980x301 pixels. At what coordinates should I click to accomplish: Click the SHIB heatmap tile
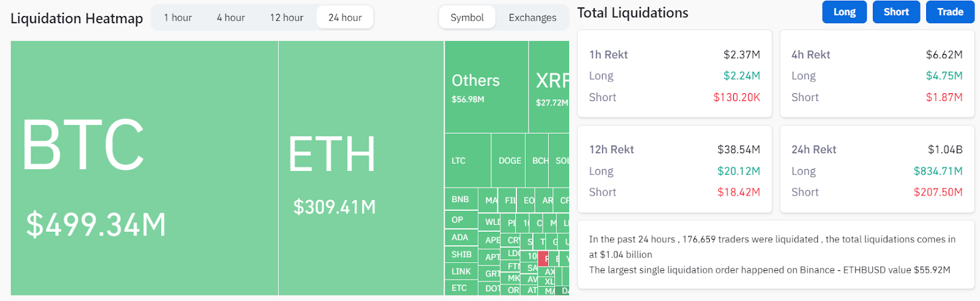[x=461, y=254]
